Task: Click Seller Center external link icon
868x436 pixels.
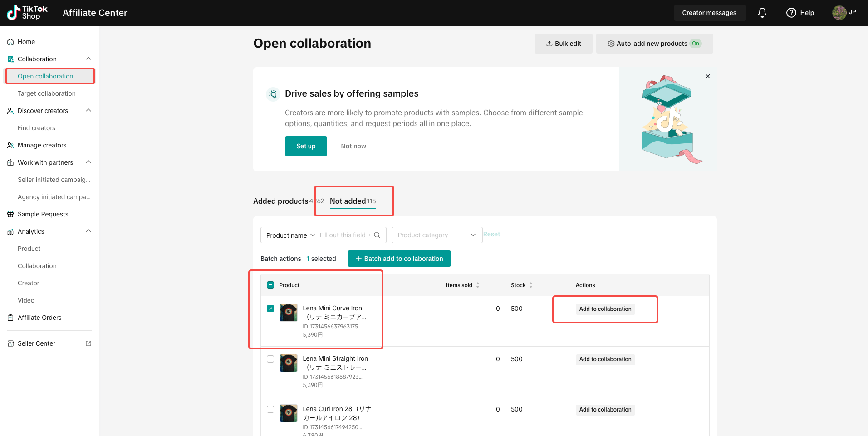Action: 88,343
